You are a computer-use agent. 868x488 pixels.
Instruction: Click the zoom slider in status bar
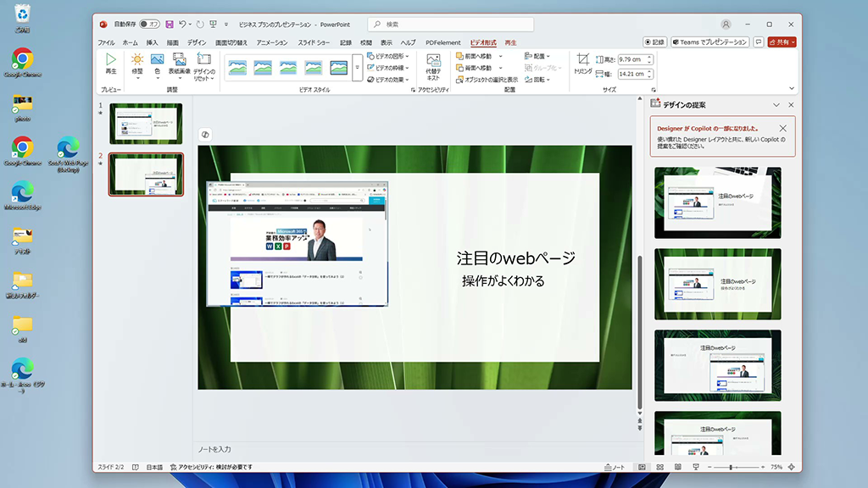coord(736,468)
